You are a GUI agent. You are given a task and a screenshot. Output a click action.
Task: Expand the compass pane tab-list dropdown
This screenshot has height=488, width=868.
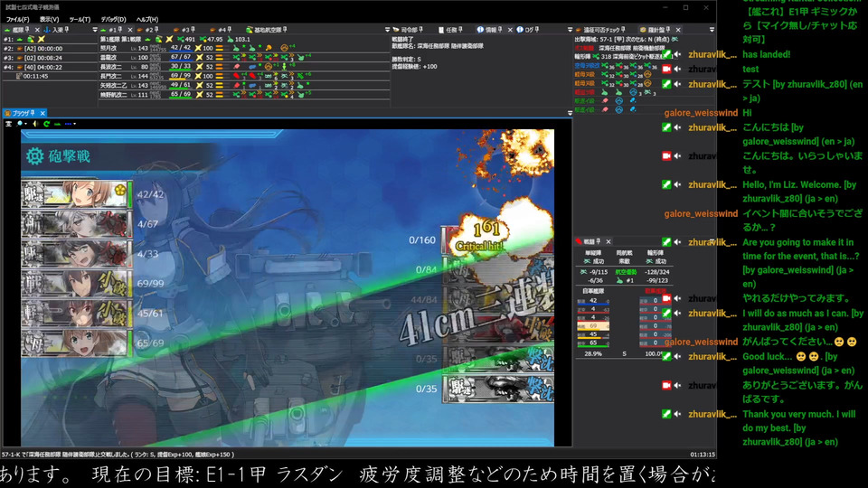click(x=712, y=30)
